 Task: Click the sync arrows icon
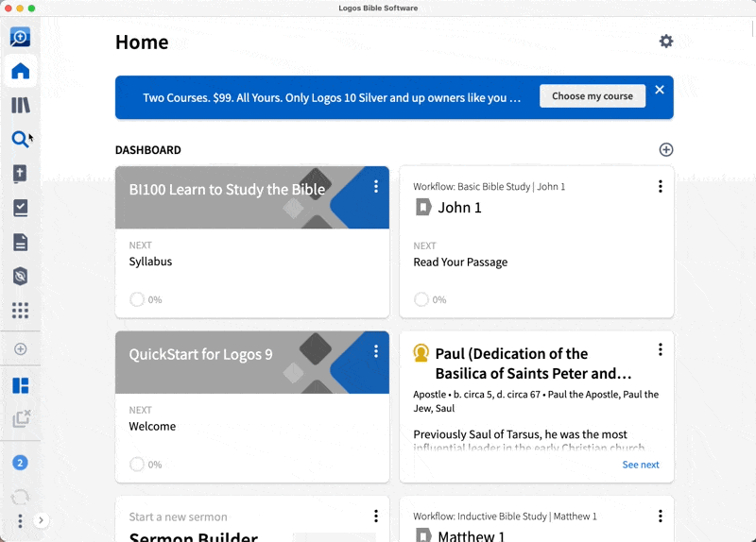click(x=20, y=497)
